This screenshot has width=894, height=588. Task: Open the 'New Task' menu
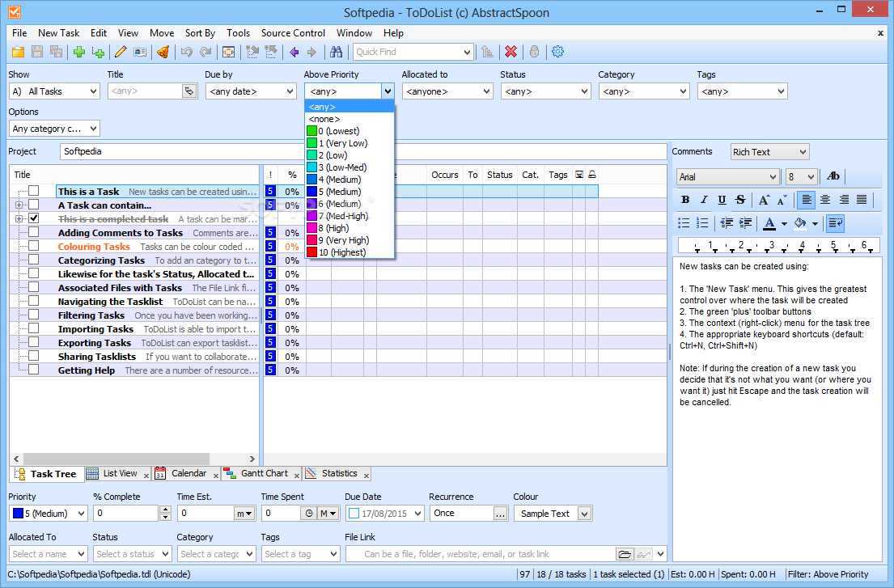59,33
